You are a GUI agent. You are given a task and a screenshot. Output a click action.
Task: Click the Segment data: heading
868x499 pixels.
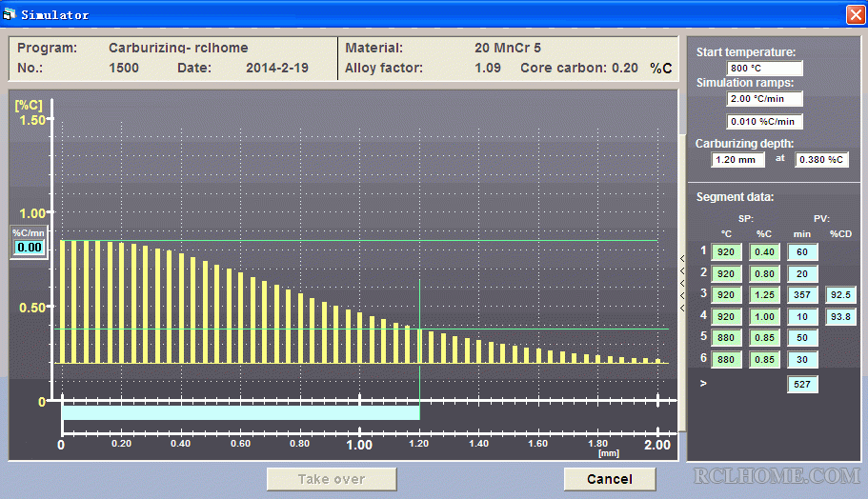[736, 197]
